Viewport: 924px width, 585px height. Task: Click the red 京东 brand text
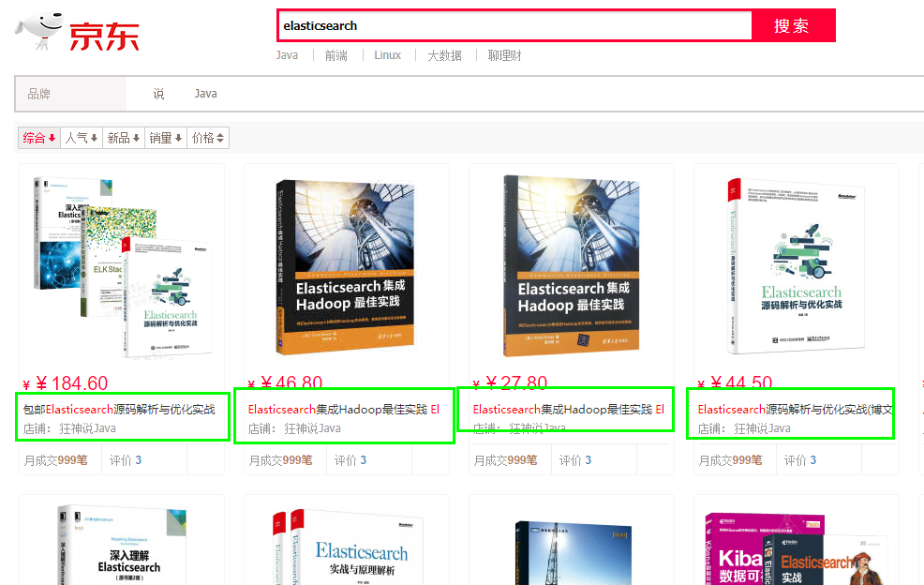pyautogui.click(x=104, y=37)
